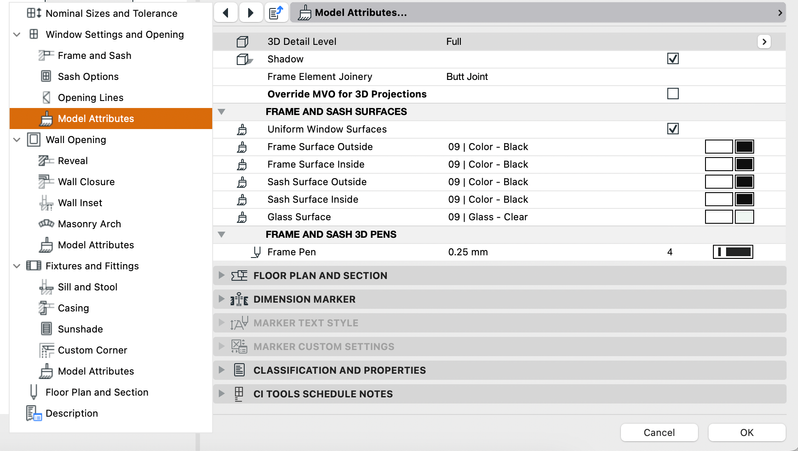
Task: Open the Reveal settings page
Action: [73, 161]
